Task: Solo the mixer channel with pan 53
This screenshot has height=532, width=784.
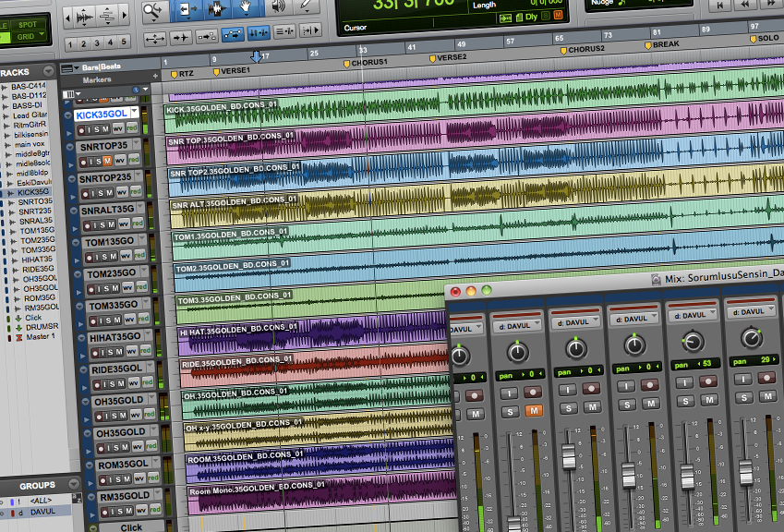Action: click(x=685, y=401)
